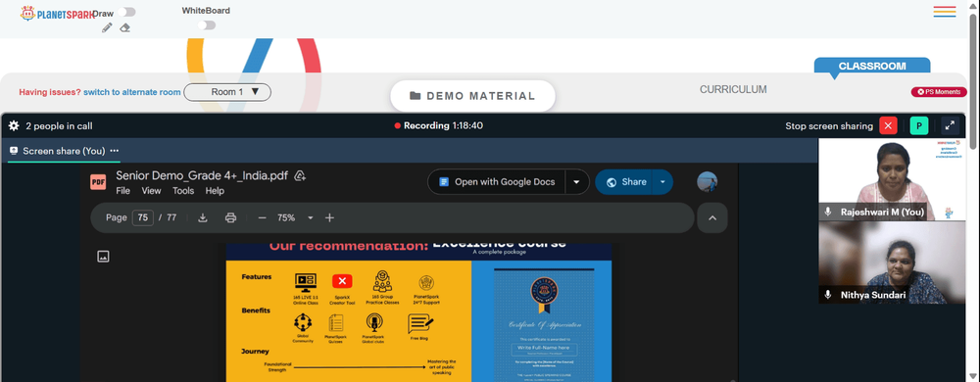Switch to the CLASSROOM tab

click(x=872, y=67)
